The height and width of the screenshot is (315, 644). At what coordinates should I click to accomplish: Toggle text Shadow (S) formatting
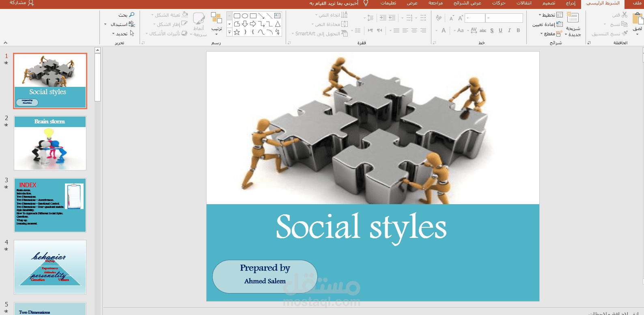[x=492, y=30]
